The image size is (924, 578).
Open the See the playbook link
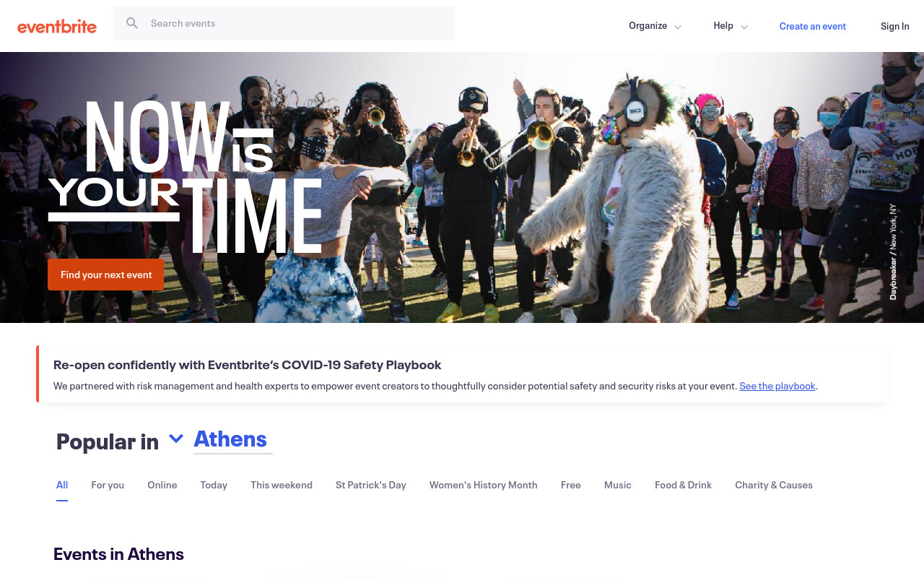tap(777, 386)
